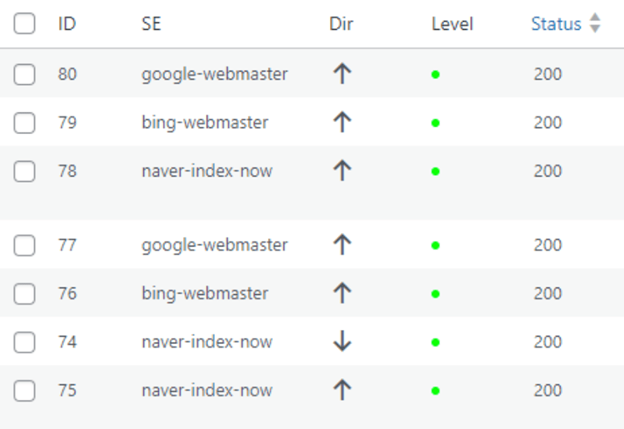
Task: Click the down arrow for row 74
Action: tap(342, 342)
